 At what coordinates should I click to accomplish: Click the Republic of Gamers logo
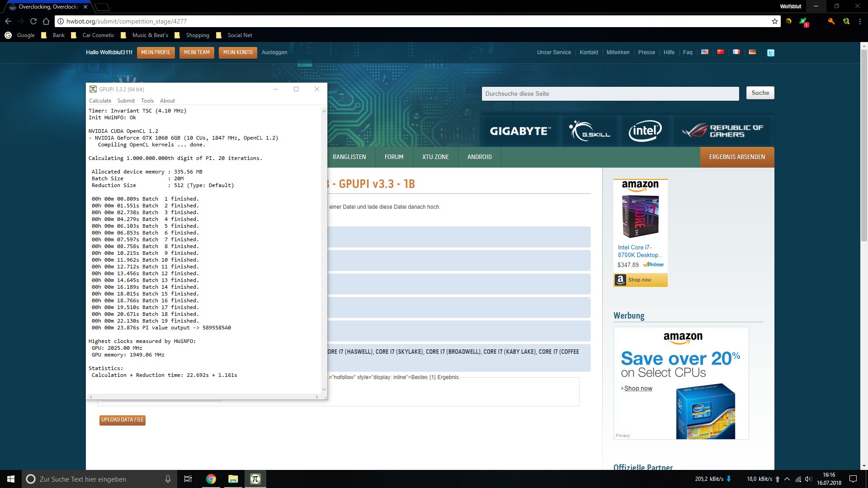(x=723, y=131)
